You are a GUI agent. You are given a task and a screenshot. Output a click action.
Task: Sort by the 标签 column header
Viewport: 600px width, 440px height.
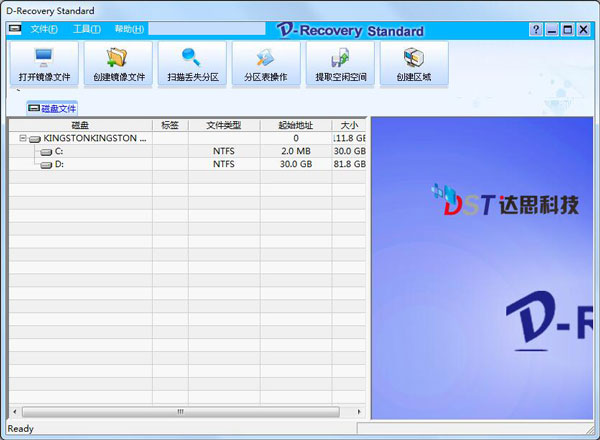[170, 125]
